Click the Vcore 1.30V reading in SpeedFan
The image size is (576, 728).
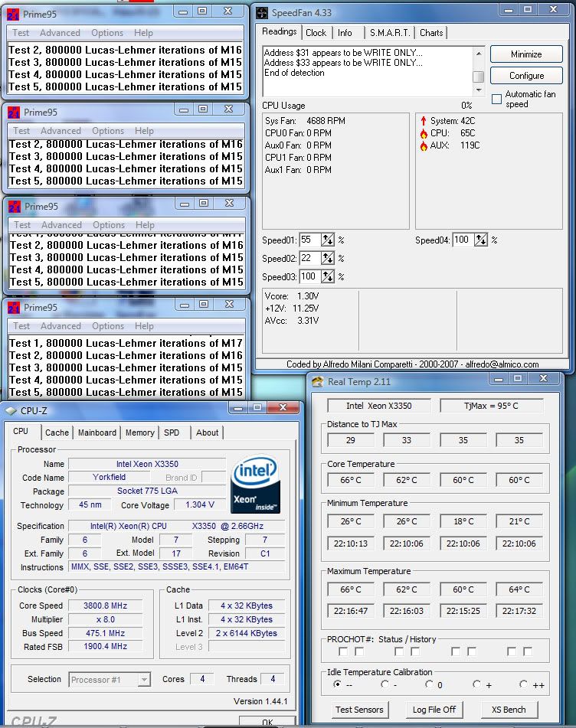[x=292, y=296]
